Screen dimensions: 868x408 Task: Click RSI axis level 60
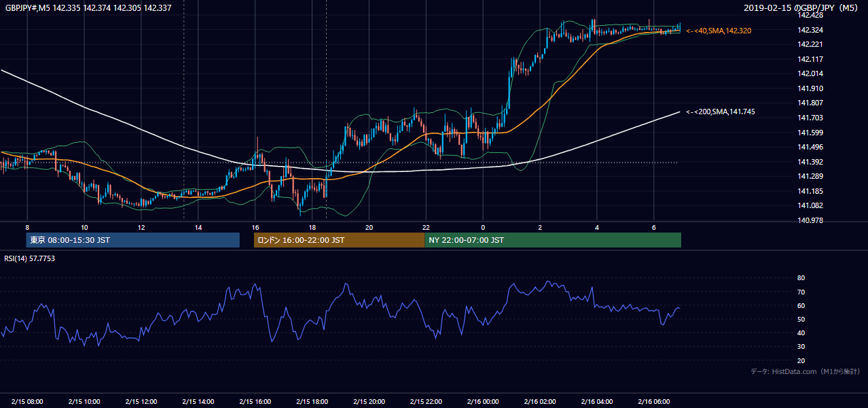pyautogui.click(x=801, y=305)
